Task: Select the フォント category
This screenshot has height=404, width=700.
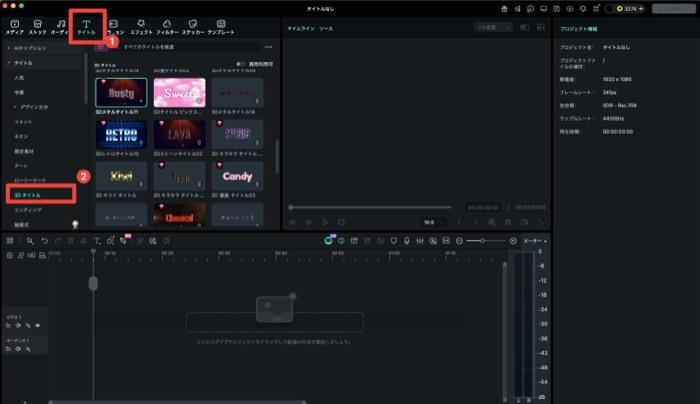Action: pos(23,122)
